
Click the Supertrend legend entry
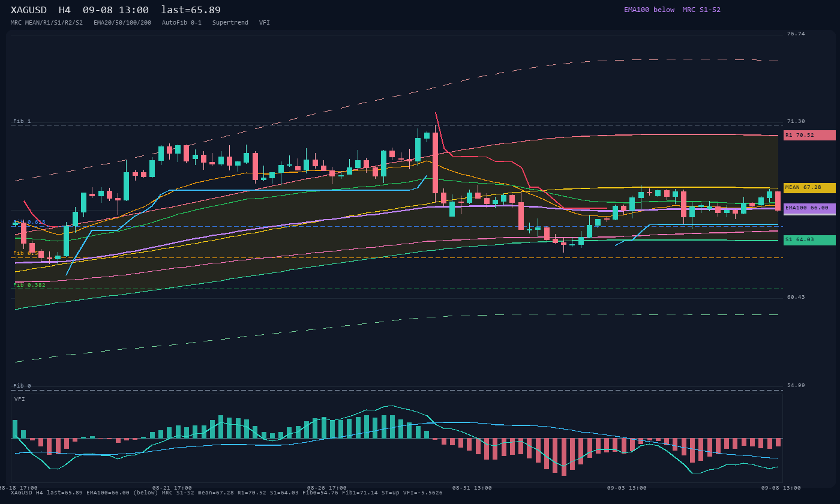[x=230, y=23]
